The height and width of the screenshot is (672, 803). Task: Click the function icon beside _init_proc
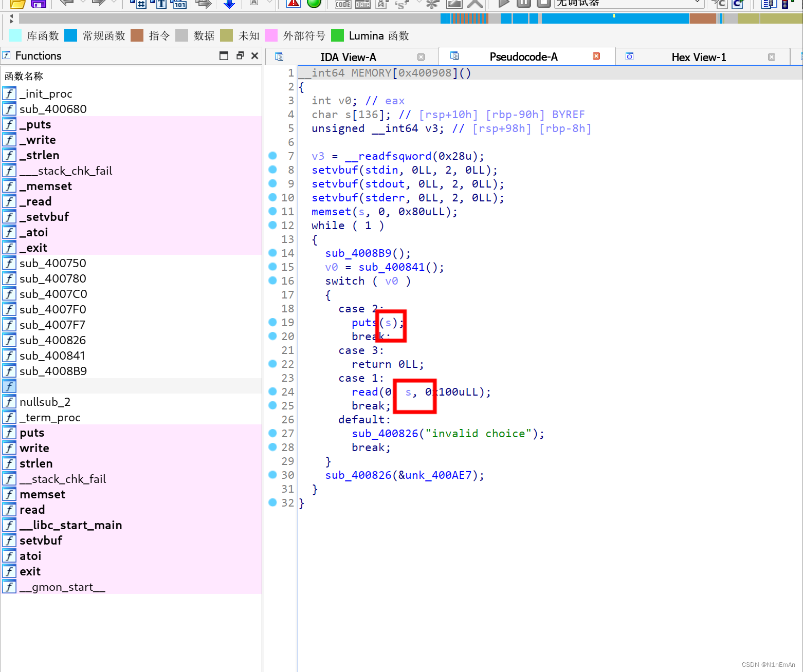(x=9, y=94)
